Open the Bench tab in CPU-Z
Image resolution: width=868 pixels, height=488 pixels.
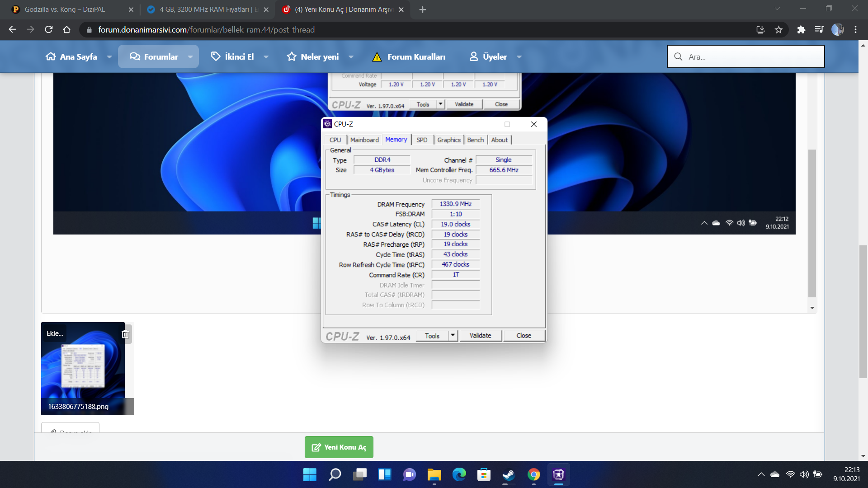475,140
